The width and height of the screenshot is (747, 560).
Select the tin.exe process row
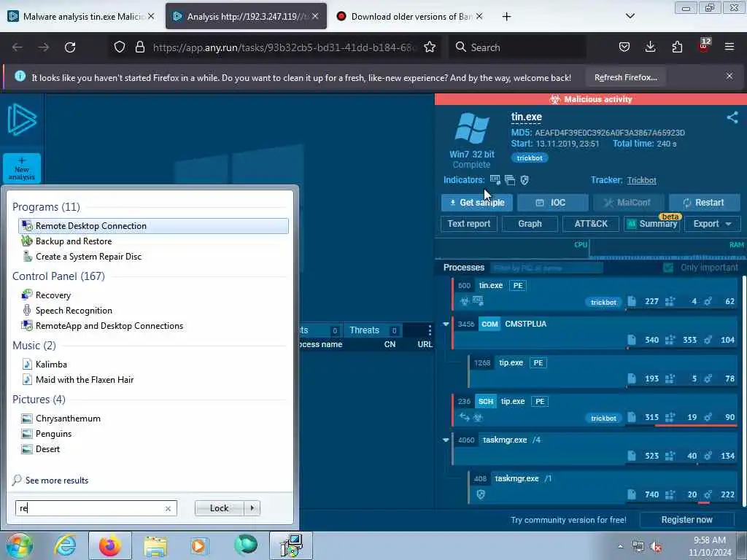click(594, 293)
